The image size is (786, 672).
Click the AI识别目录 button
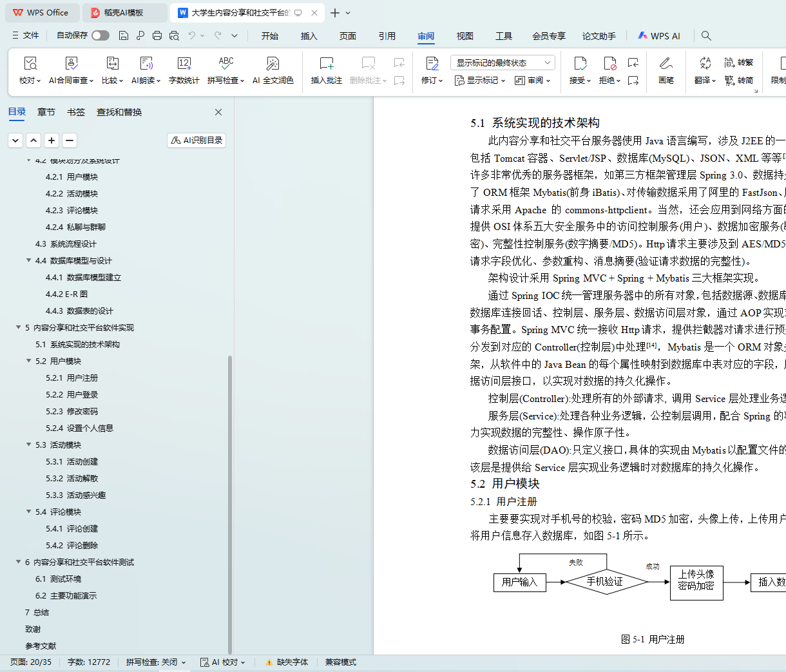coord(196,140)
